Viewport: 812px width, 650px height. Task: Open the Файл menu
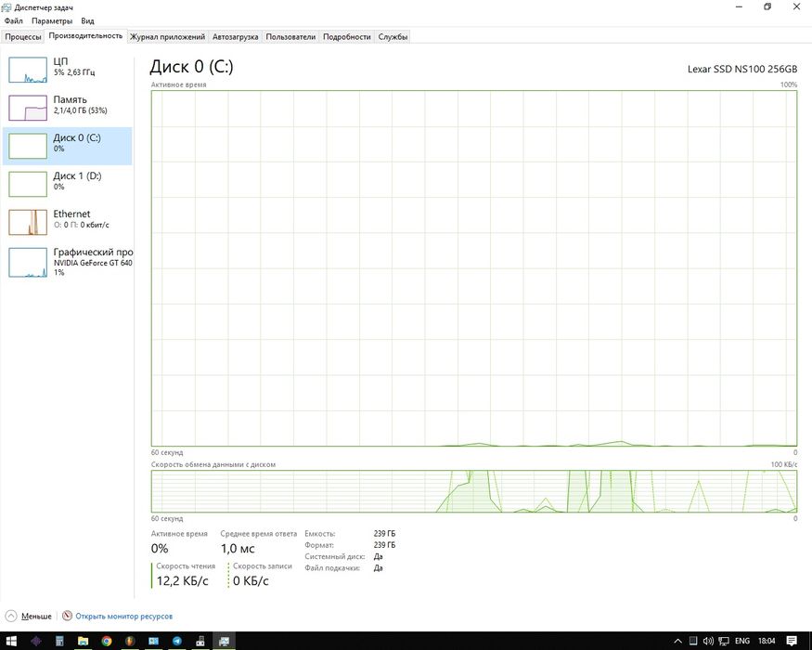point(14,21)
